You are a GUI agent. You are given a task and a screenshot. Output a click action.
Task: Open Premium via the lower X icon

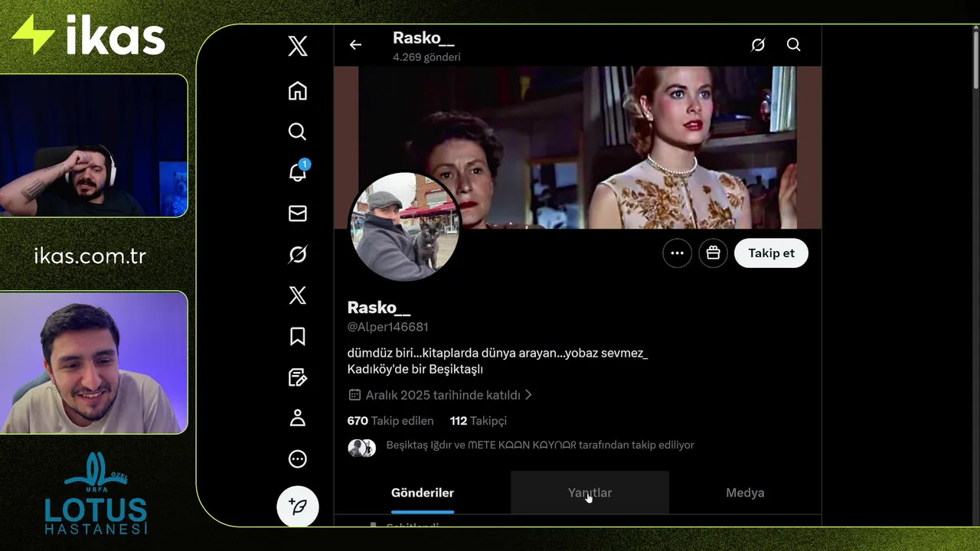(298, 295)
